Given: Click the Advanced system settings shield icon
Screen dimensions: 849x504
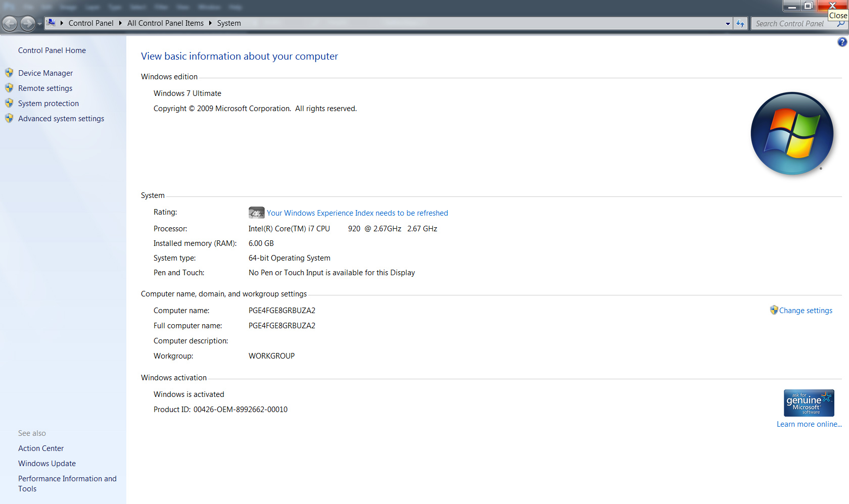Looking at the screenshot, I should pyautogui.click(x=9, y=118).
